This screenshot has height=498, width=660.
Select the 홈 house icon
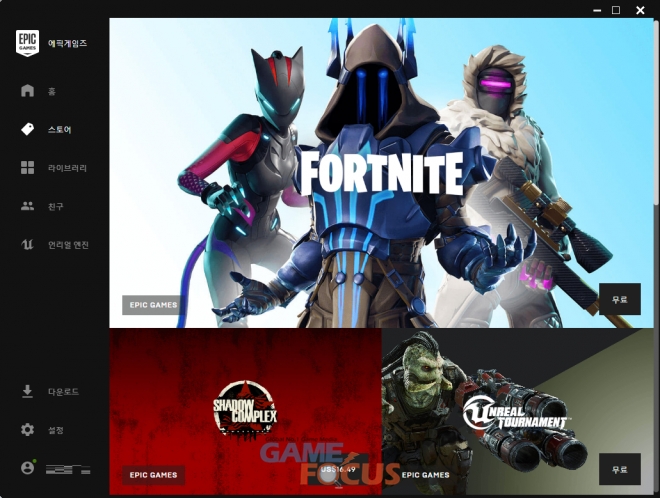click(27, 91)
